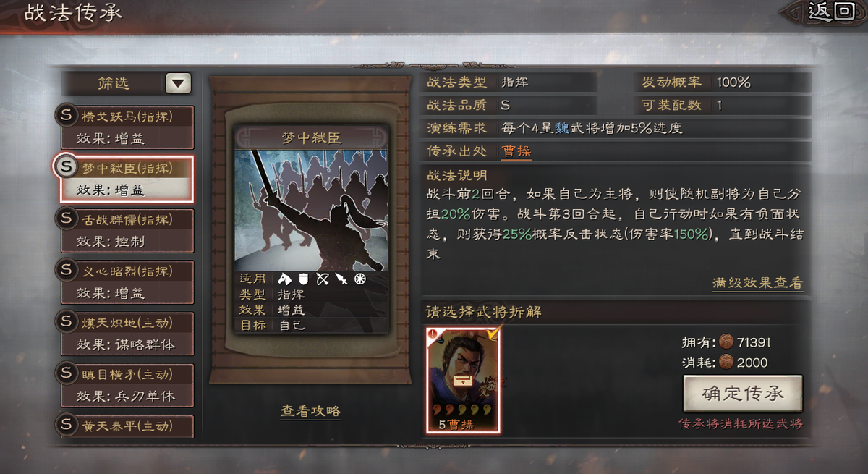868x474 pixels.
Task: Pick 瞋目横矛(主动) tactic
Action: coord(127,386)
